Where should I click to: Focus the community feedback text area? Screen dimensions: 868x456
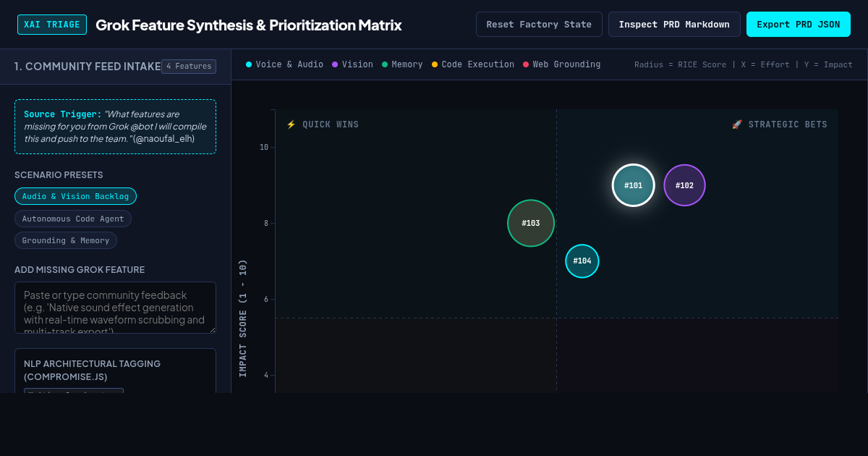coord(115,308)
